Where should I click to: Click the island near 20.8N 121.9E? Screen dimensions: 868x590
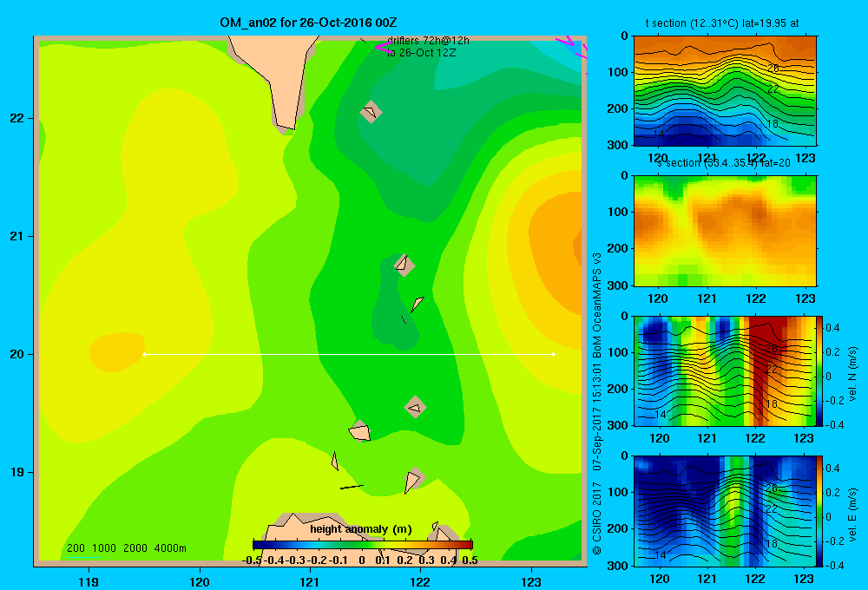click(x=404, y=265)
